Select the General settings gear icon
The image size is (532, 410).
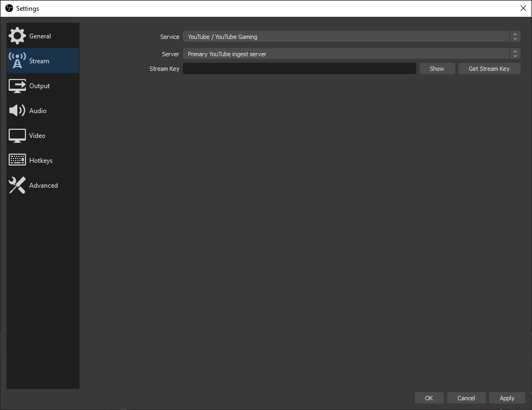17,36
